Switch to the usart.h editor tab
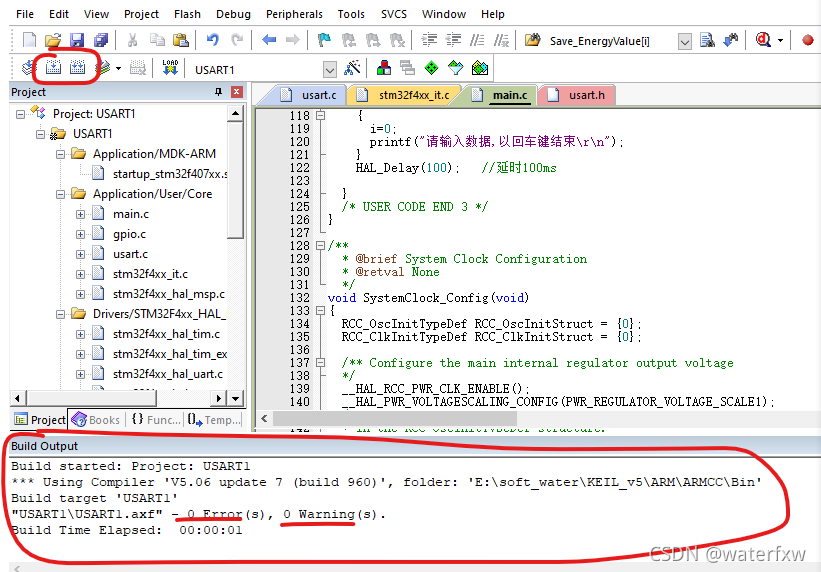 [x=577, y=95]
